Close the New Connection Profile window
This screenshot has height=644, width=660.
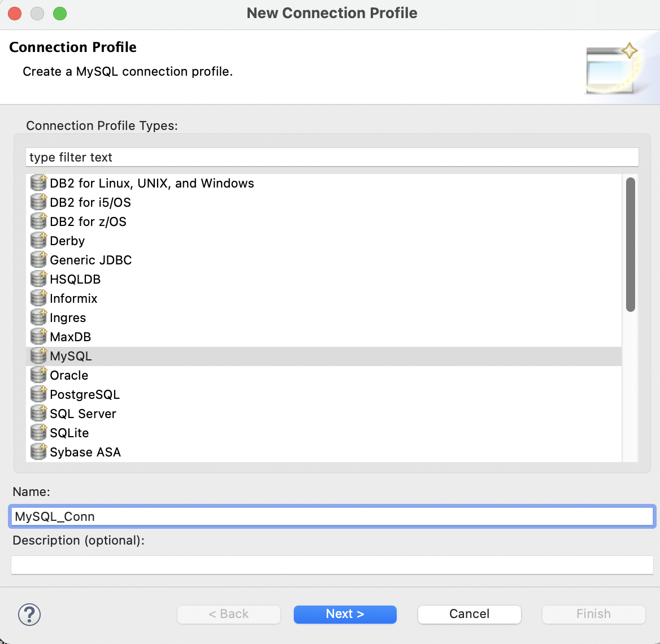(15, 14)
